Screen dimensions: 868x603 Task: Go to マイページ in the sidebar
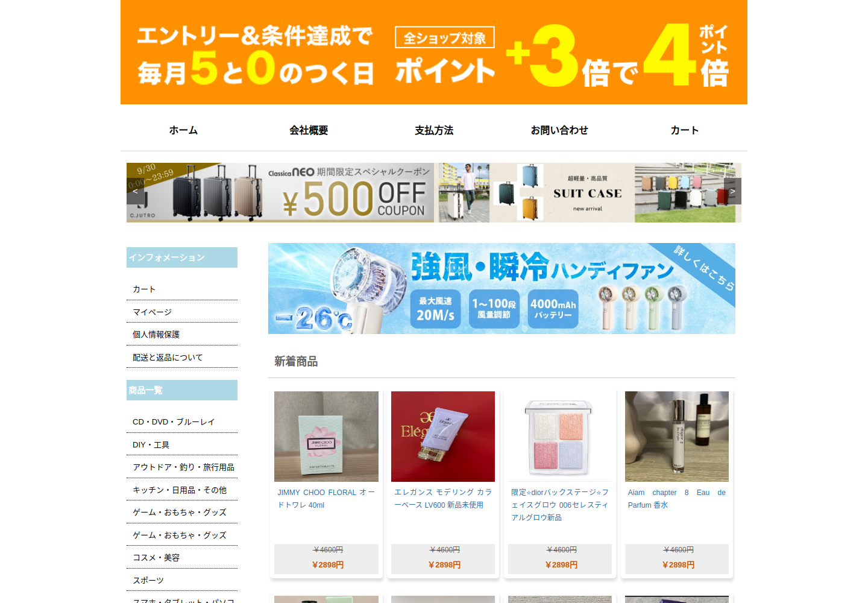pos(152,312)
